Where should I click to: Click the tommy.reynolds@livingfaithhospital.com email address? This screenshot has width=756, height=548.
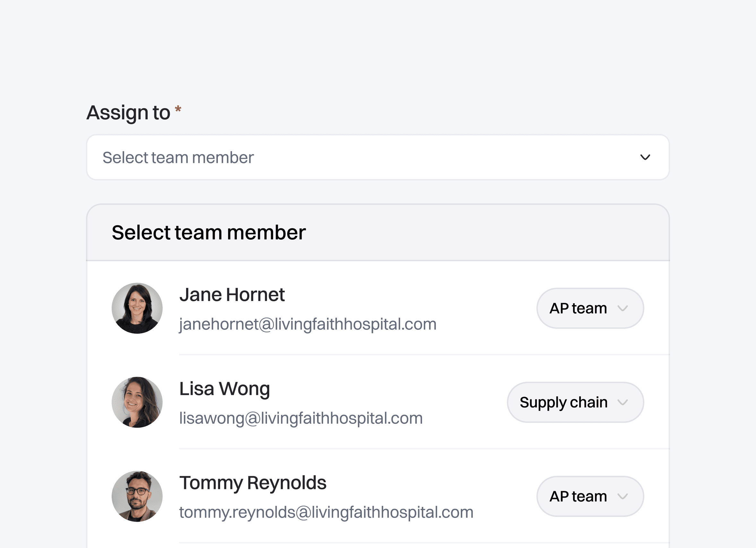click(x=326, y=512)
